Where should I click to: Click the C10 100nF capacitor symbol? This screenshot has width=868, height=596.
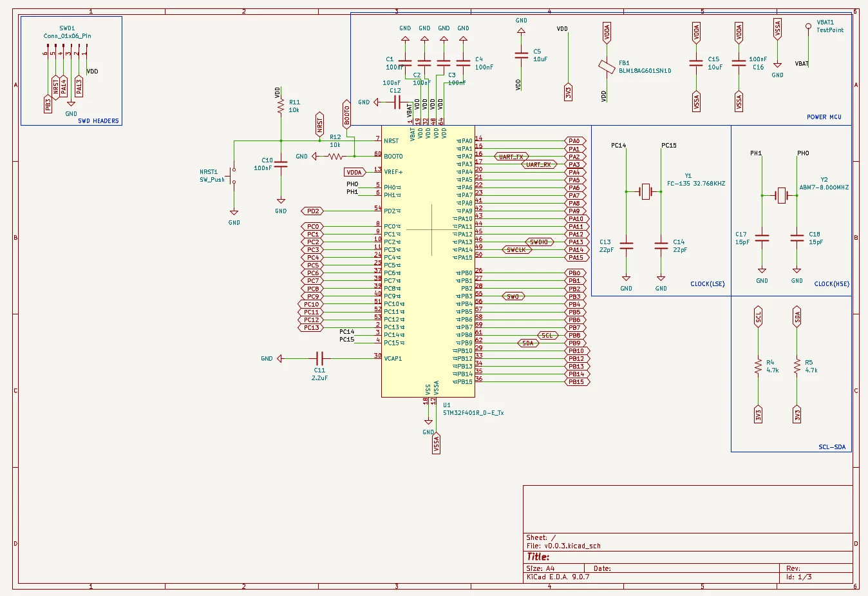pos(281,165)
